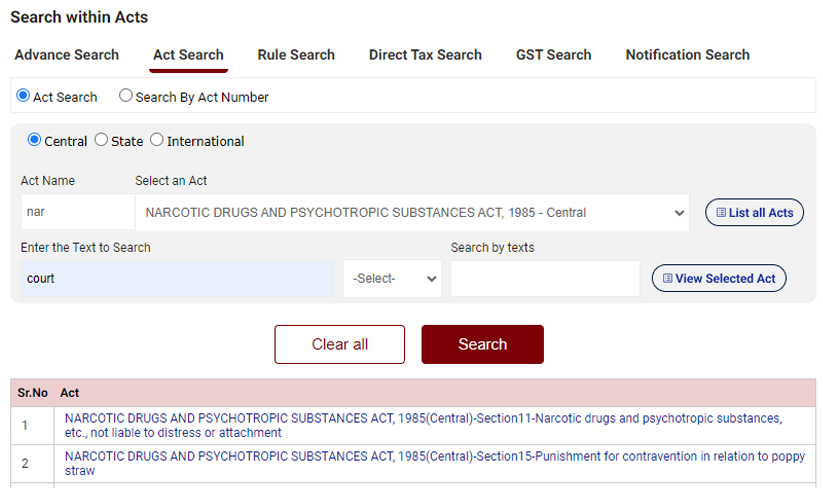Click the Enter the Text to Search field
Viewport: 823px width, 488px height.
tap(177, 279)
